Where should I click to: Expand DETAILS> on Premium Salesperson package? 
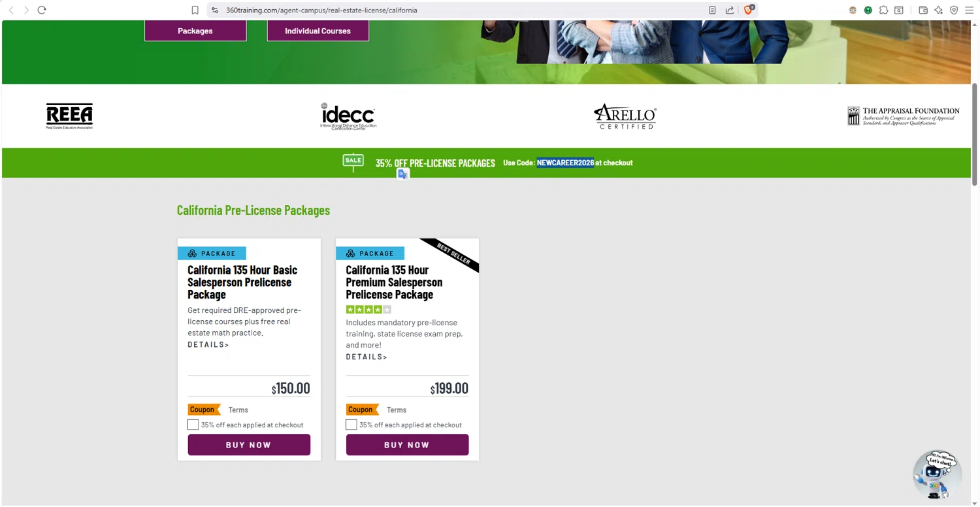367,357
